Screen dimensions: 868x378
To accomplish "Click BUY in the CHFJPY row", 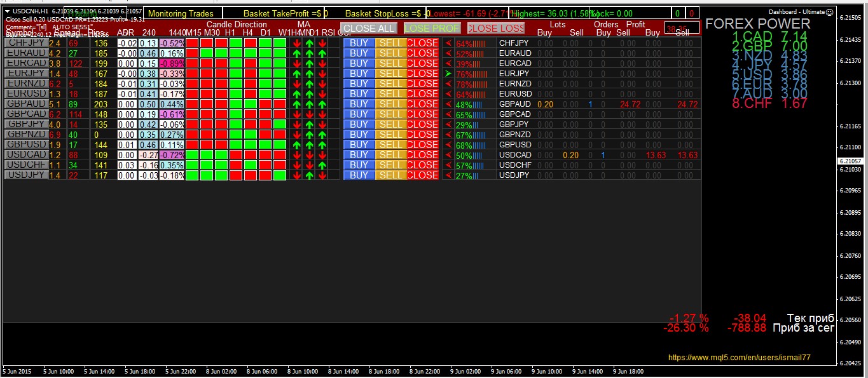I will [x=359, y=43].
